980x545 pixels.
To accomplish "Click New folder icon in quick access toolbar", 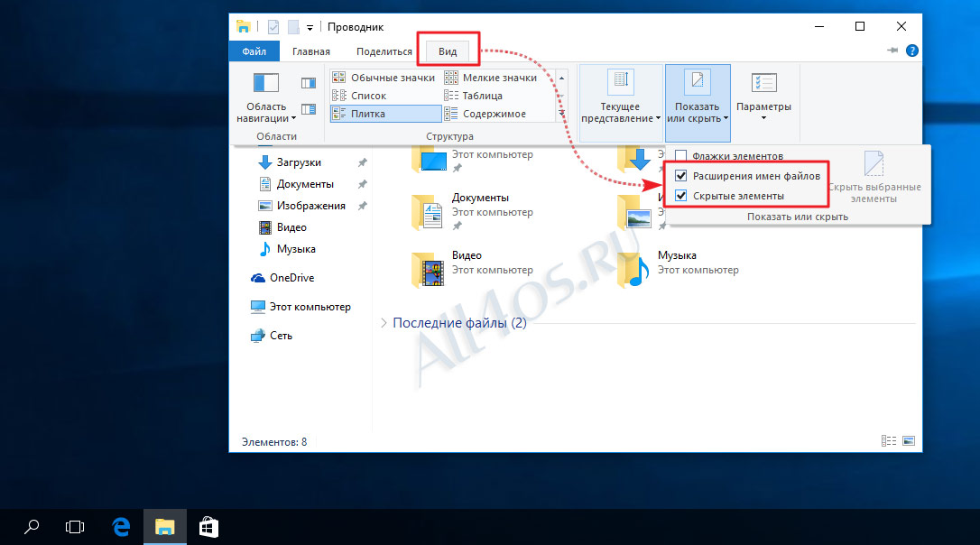I will 293,27.
